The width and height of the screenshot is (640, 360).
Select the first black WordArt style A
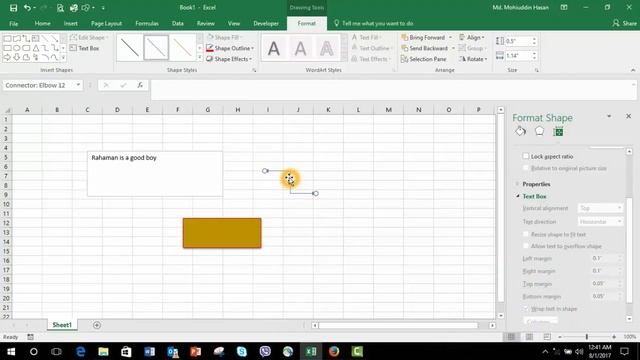(274, 49)
